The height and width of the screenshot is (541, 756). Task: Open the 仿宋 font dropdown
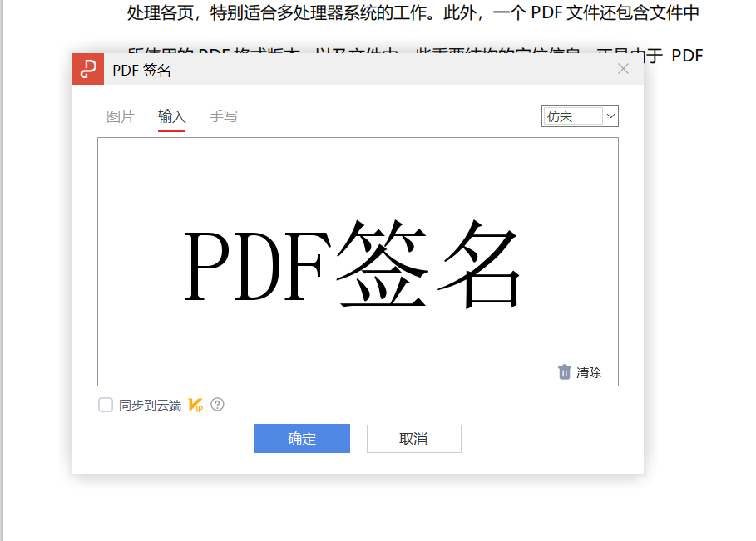[580, 116]
